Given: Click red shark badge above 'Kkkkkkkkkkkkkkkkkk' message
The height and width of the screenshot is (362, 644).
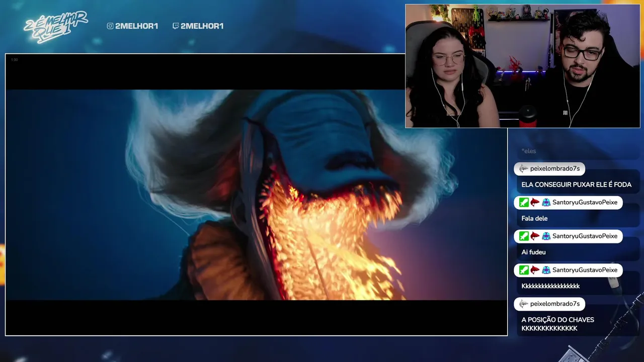Looking at the screenshot, I should click(x=535, y=270).
